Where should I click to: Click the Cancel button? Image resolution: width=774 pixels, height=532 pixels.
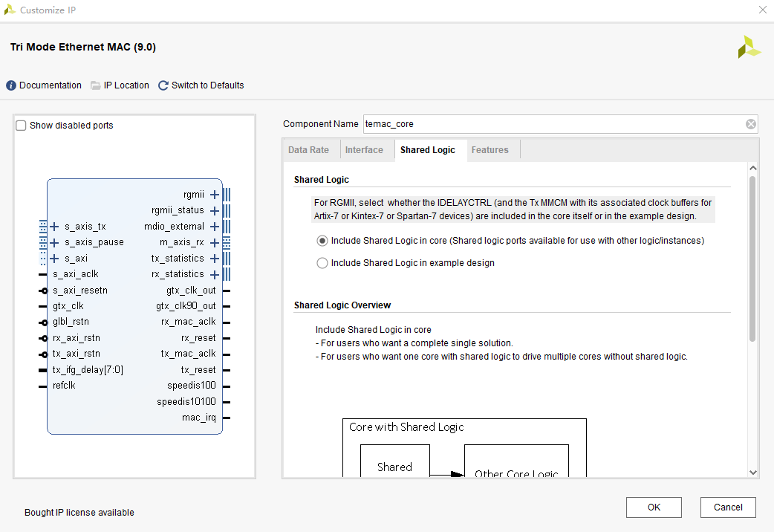point(728,507)
